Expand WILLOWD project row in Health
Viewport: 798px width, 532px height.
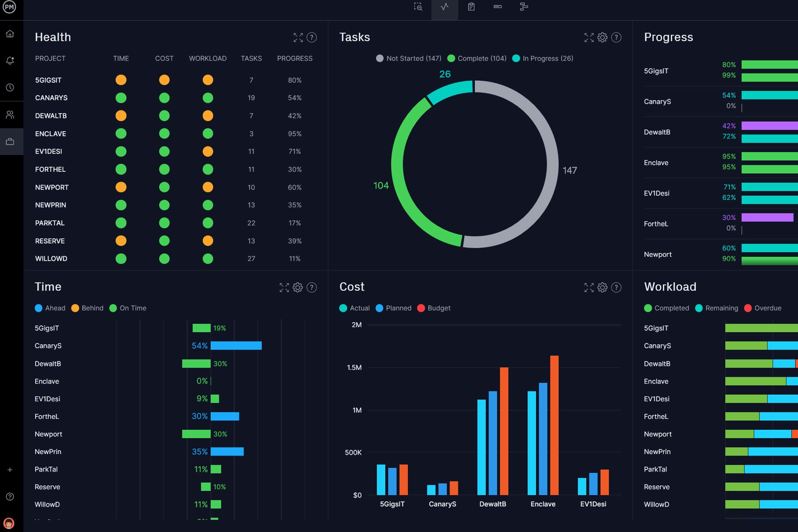(x=51, y=258)
